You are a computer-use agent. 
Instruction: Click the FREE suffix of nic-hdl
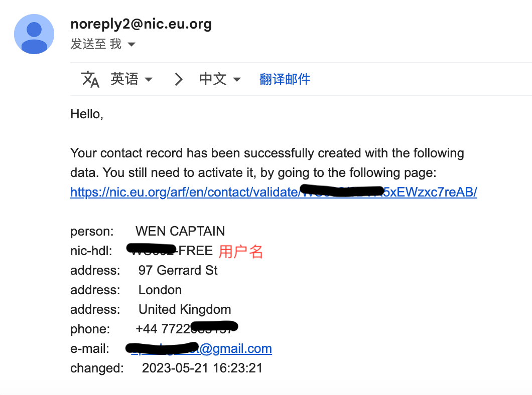[195, 251]
